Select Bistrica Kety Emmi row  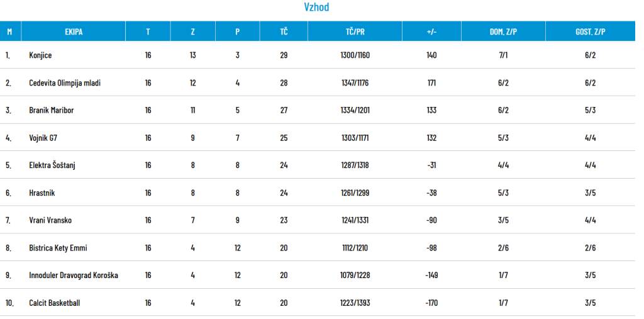[318, 248]
